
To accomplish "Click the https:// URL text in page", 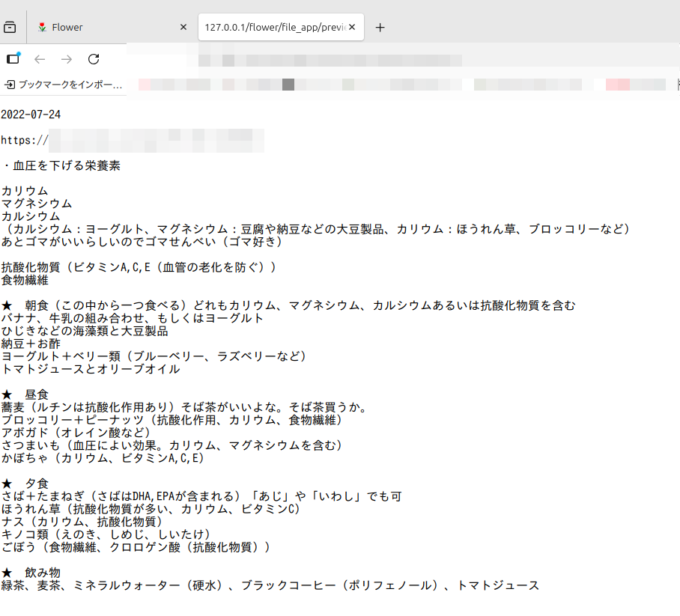I will tap(24, 140).
